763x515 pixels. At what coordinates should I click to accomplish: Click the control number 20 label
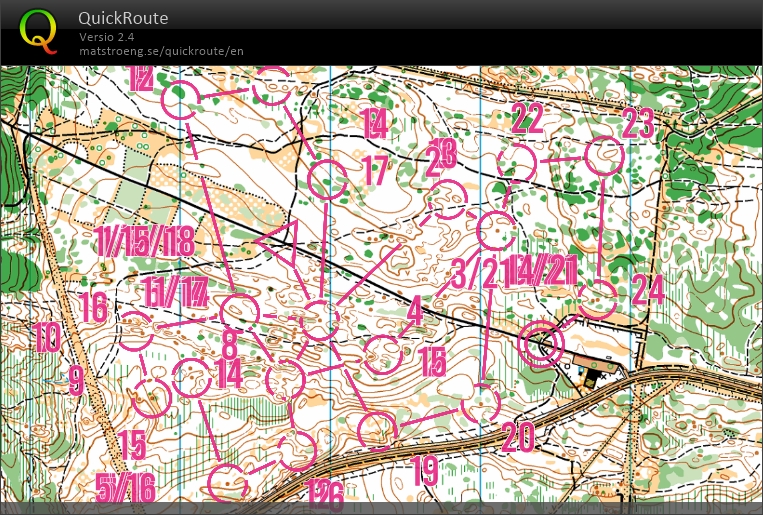518,437
